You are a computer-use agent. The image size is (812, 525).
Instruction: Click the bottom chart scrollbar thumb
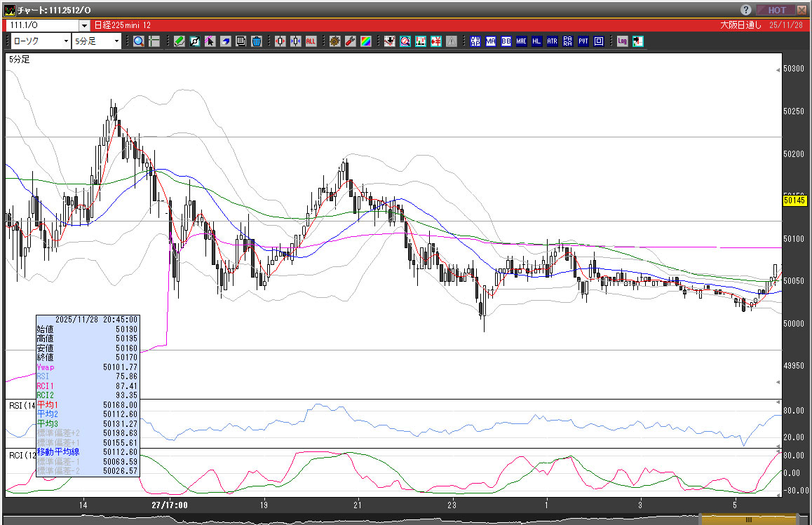click(748, 520)
